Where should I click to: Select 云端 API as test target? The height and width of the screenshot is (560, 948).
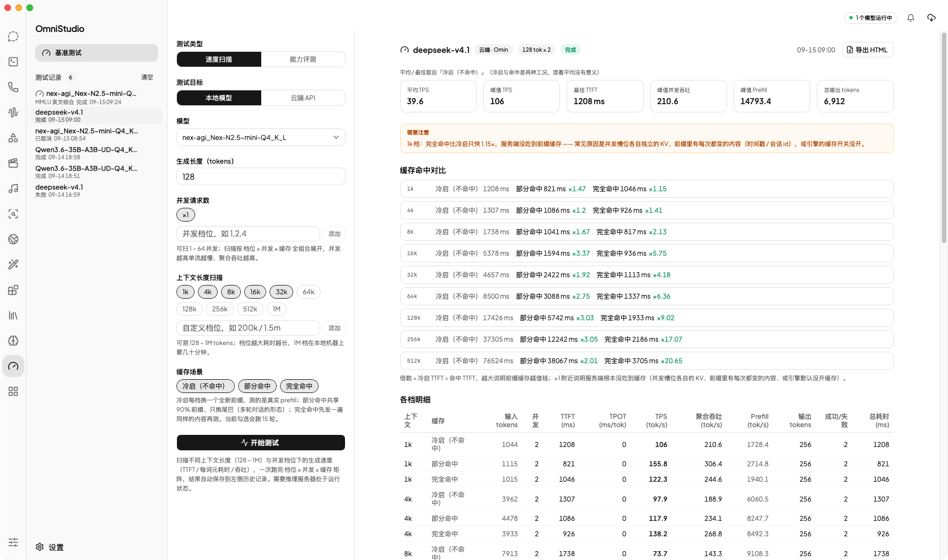(303, 98)
